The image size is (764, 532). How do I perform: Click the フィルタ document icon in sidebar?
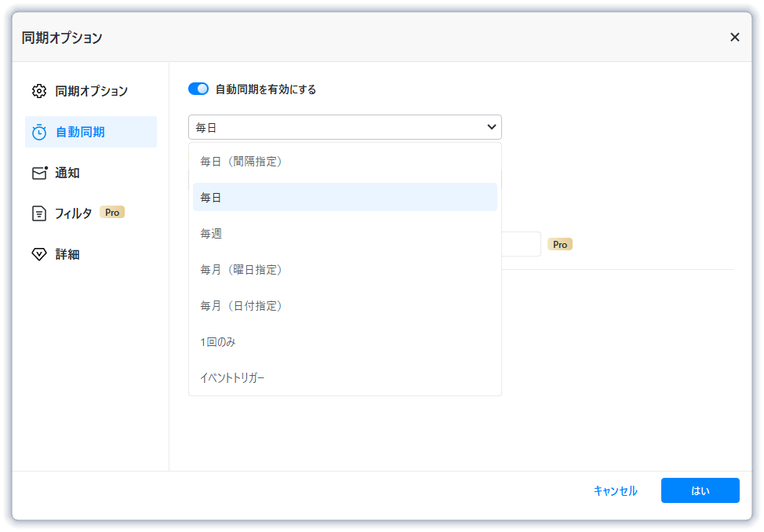pos(39,213)
